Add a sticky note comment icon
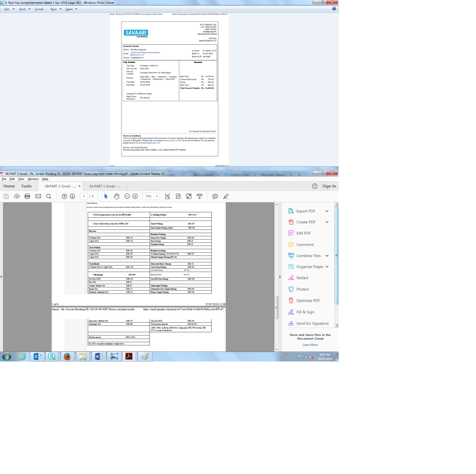476x474 pixels. click(215, 196)
